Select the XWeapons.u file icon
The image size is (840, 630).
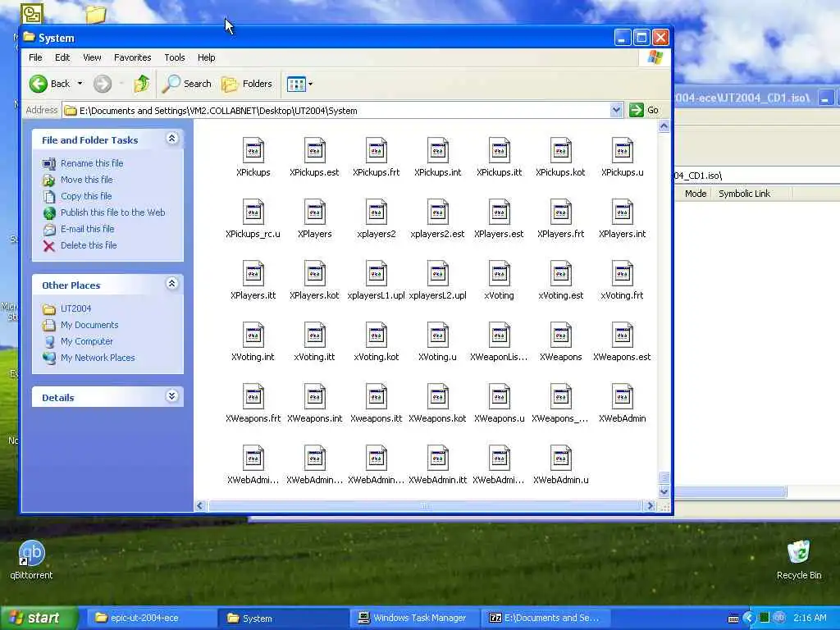(499, 397)
